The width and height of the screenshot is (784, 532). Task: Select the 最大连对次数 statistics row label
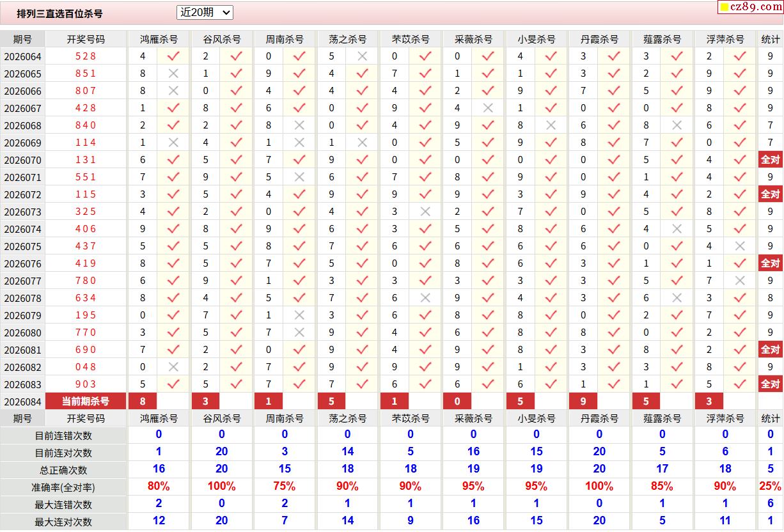point(63,522)
